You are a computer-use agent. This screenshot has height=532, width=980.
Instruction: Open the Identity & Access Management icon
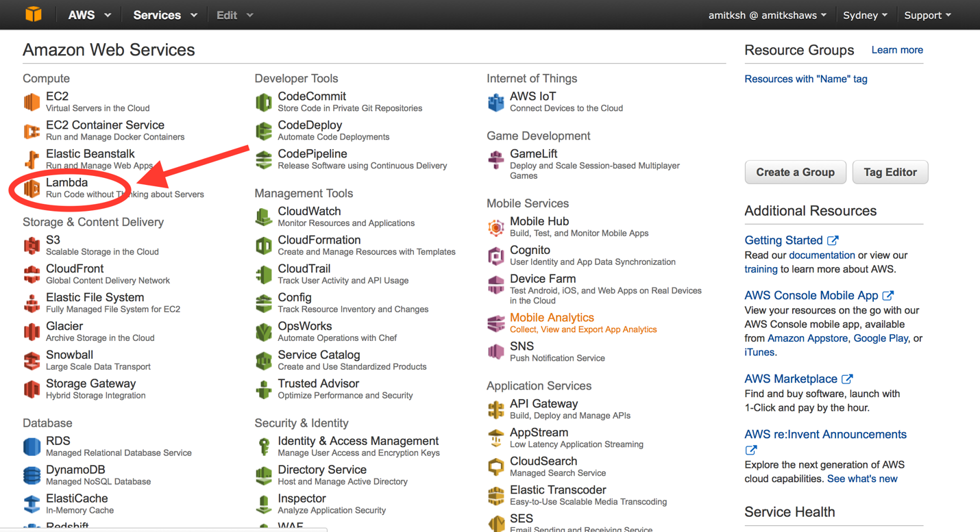pyautogui.click(x=264, y=447)
